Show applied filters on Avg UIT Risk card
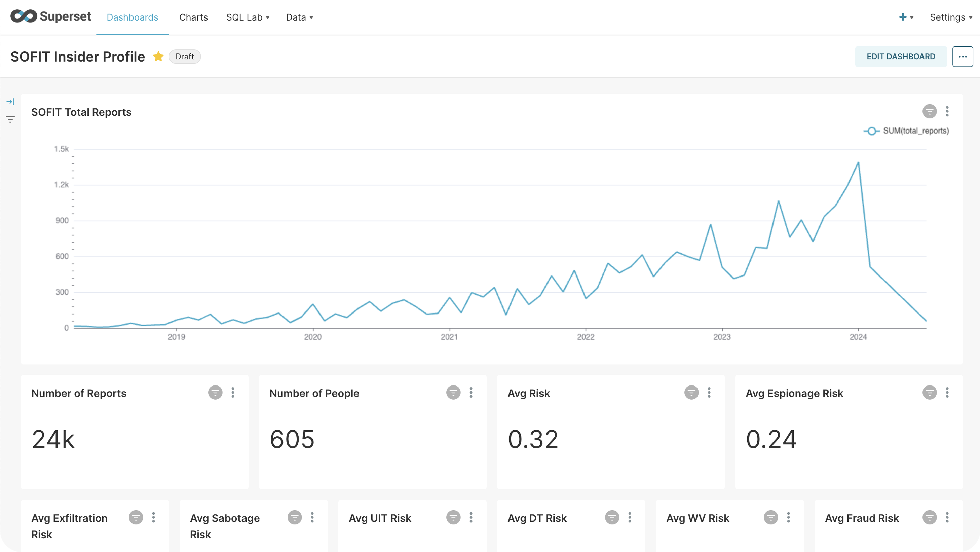 click(453, 517)
